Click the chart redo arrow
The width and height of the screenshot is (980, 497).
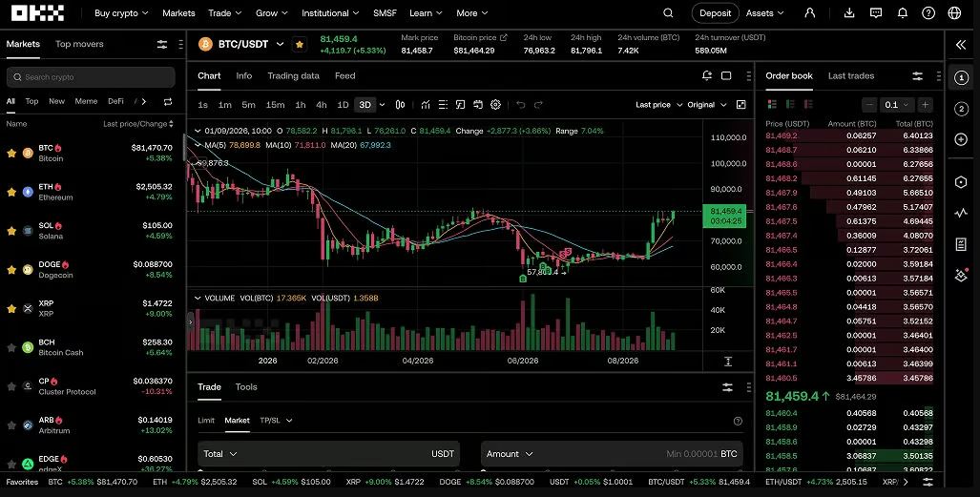[x=538, y=105]
